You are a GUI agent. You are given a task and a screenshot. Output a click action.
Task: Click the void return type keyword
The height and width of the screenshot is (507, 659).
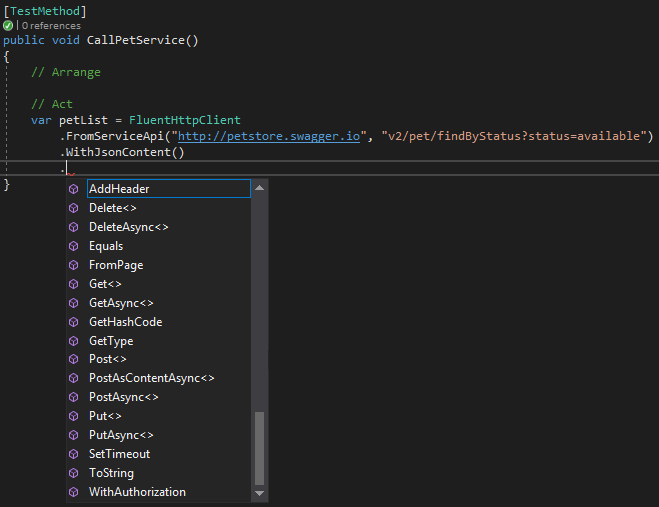[66, 40]
